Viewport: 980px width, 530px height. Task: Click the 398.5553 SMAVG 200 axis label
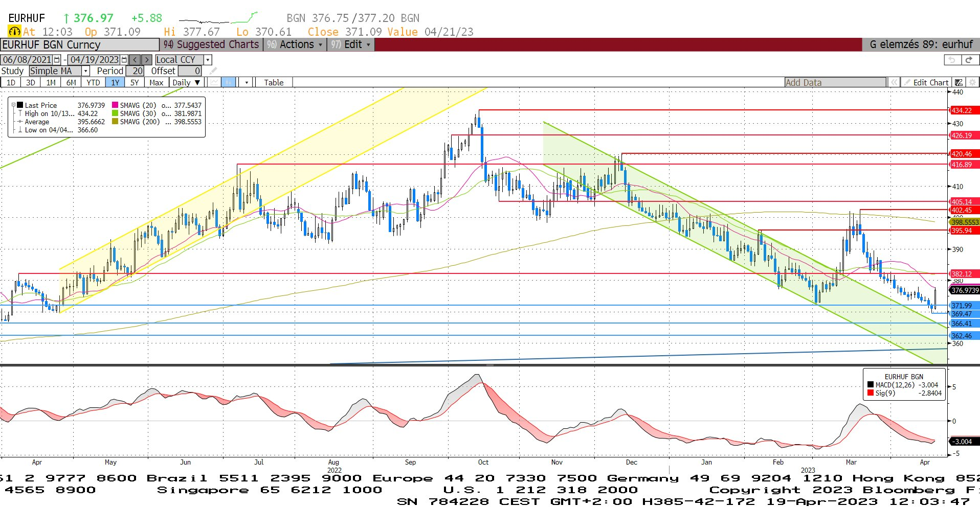[965, 222]
